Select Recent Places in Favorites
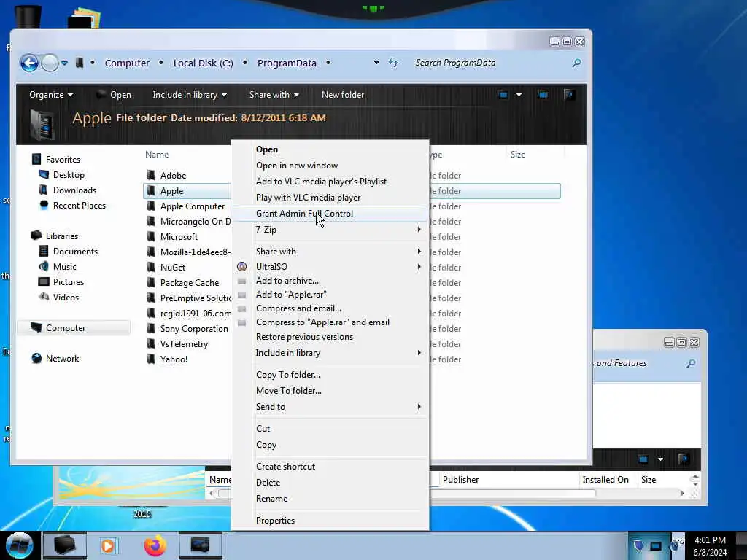Image resolution: width=747 pixels, height=560 pixels. click(x=79, y=205)
